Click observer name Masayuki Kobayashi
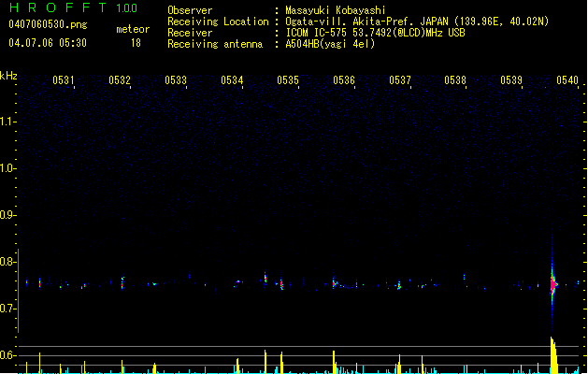 [x=336, y=10]
